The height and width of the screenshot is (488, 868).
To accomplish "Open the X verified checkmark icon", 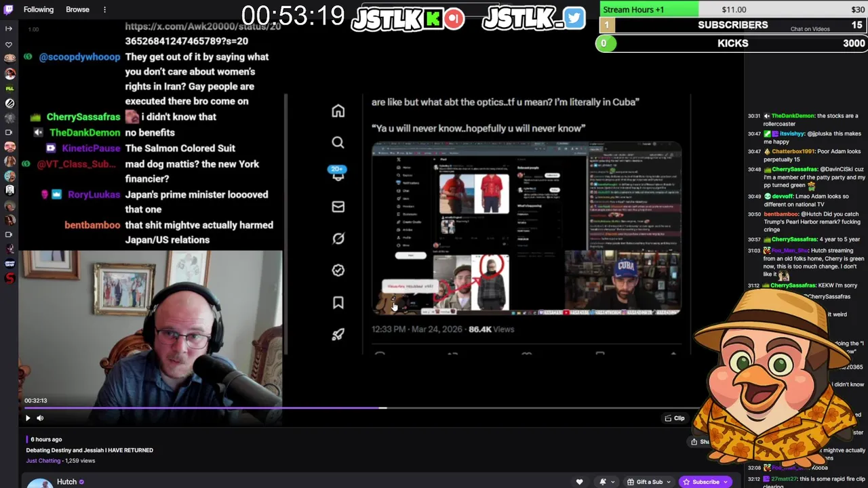I will 338,270.
